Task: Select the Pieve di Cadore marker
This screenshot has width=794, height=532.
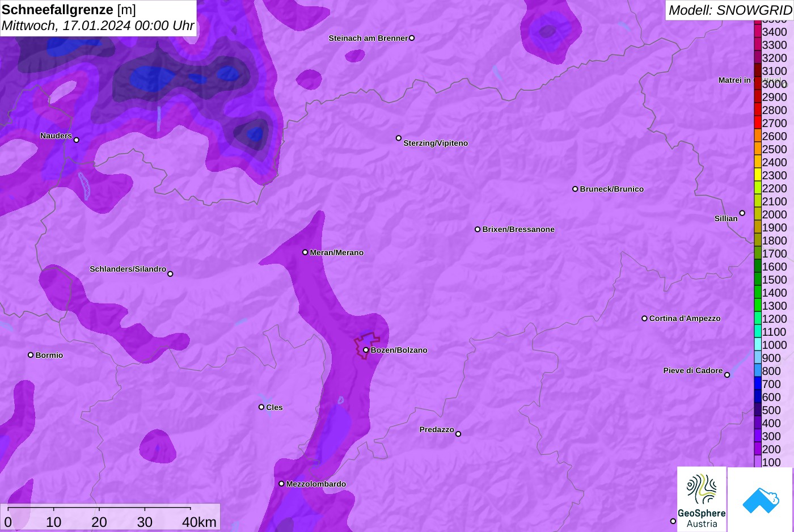Action: point(727,375)
